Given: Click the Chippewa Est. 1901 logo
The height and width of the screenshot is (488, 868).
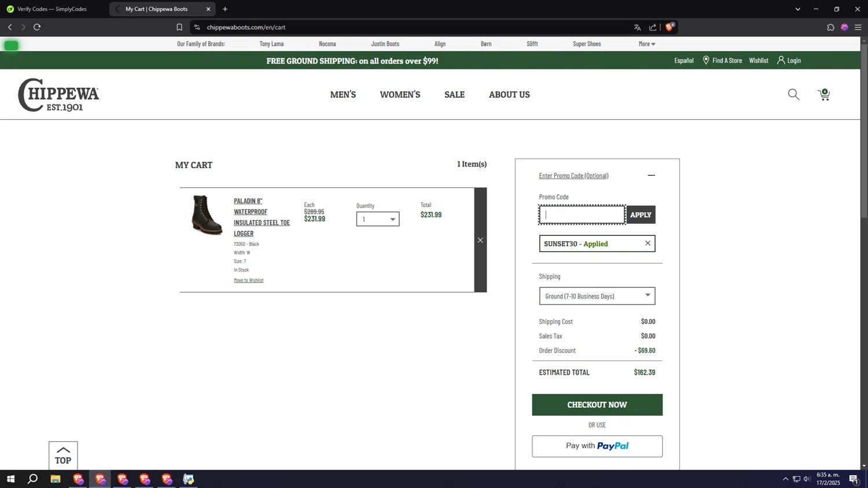Looking at the screenshot, I should (x=58, y=95).
